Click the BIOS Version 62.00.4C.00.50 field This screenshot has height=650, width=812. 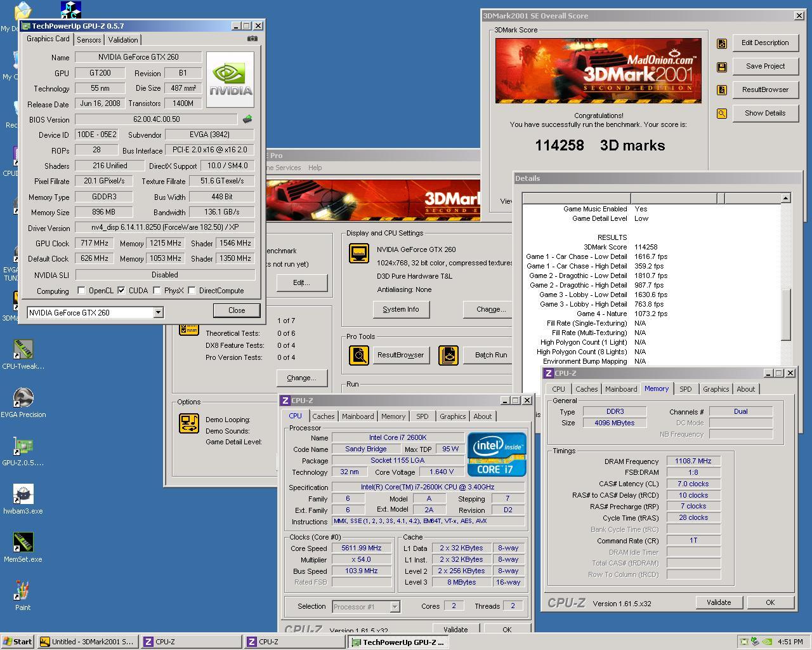(156, 119)
